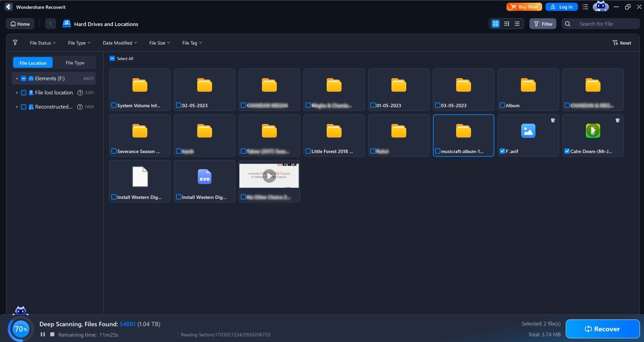Open the hamburger menu near Log in
Viewport: 644px width, 342px height.
tap(586, 7)
